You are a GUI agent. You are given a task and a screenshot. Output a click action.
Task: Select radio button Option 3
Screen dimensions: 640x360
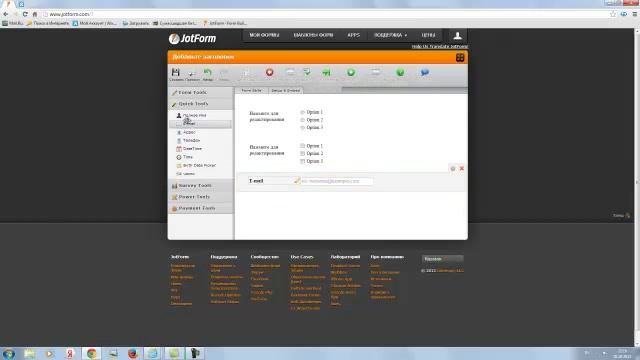coord(302,128)
